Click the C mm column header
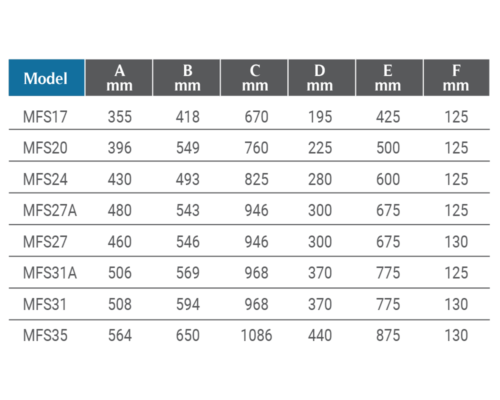Viewport: 500px width, 400px height. coord(254,78)
